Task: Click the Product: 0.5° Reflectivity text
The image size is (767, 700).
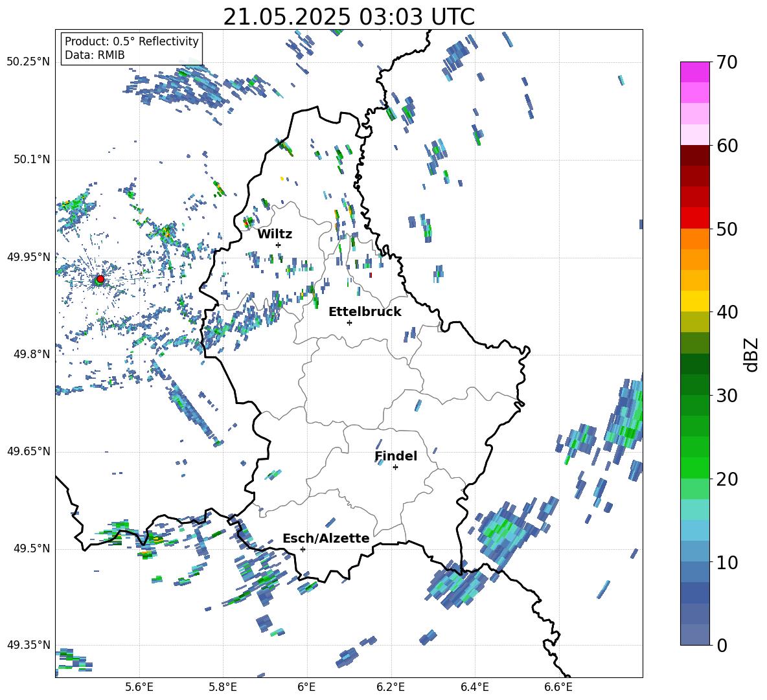Action: coord(132,41)
